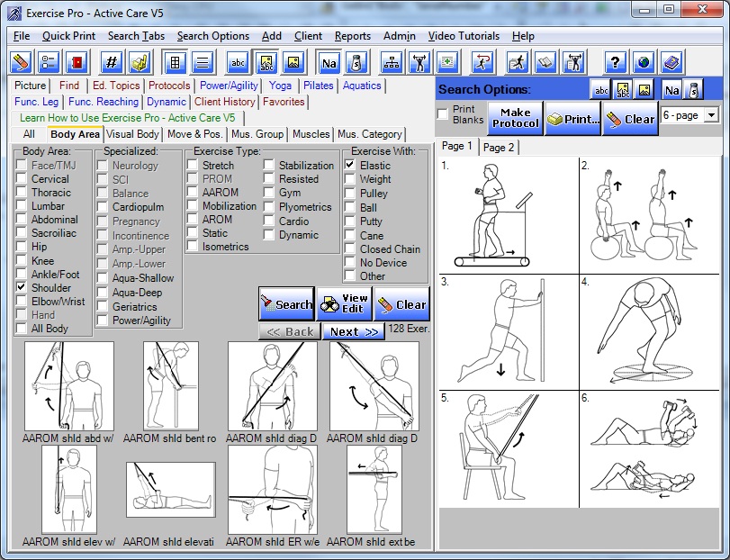Click the 'abc' icon in Search Options header
Image resolution: width=730 pixels, height=560 pixels.
click(x=601, y=90)
